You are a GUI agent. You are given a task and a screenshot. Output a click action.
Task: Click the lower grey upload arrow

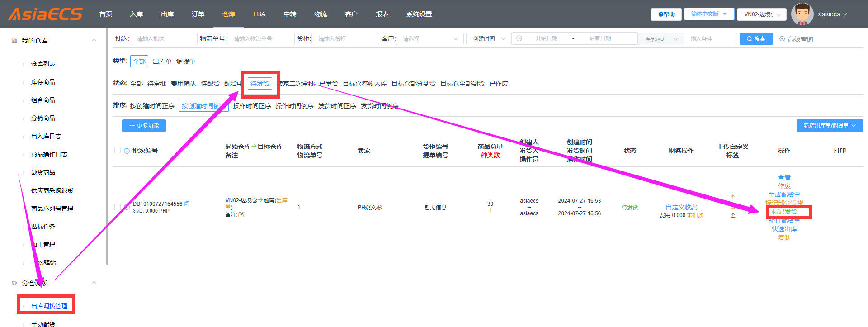coord(733,215)
